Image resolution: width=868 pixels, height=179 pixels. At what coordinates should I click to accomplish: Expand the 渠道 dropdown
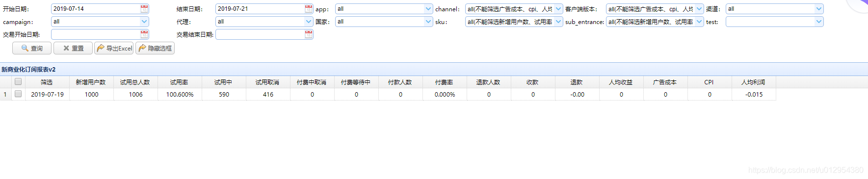click(x=819, y=9)
